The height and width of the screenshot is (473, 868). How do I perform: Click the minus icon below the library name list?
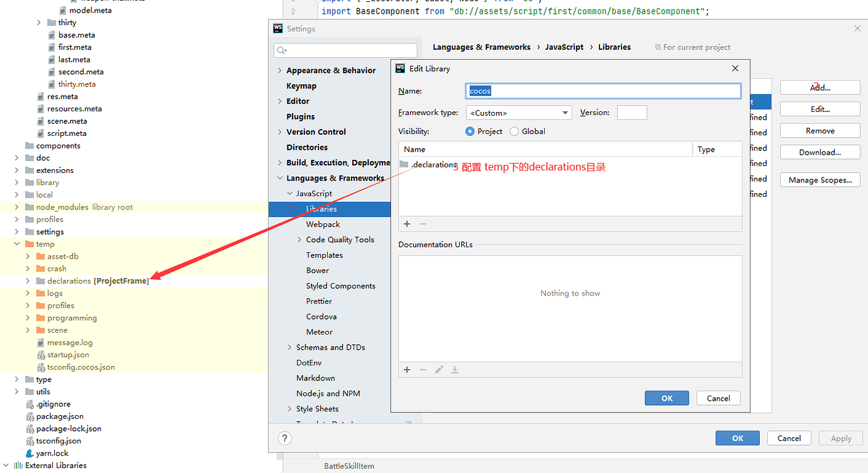tap(421, 224)
